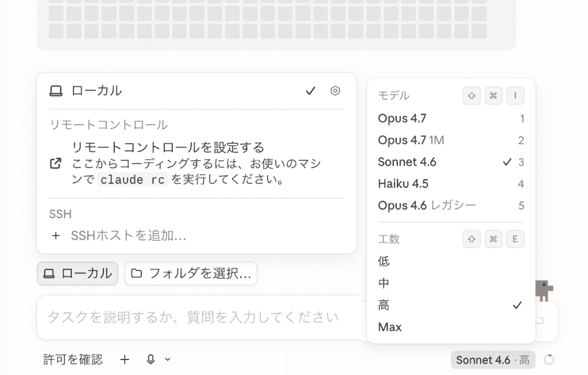
Task: Click the claude rc code snippet
Action: pos(133,180)
